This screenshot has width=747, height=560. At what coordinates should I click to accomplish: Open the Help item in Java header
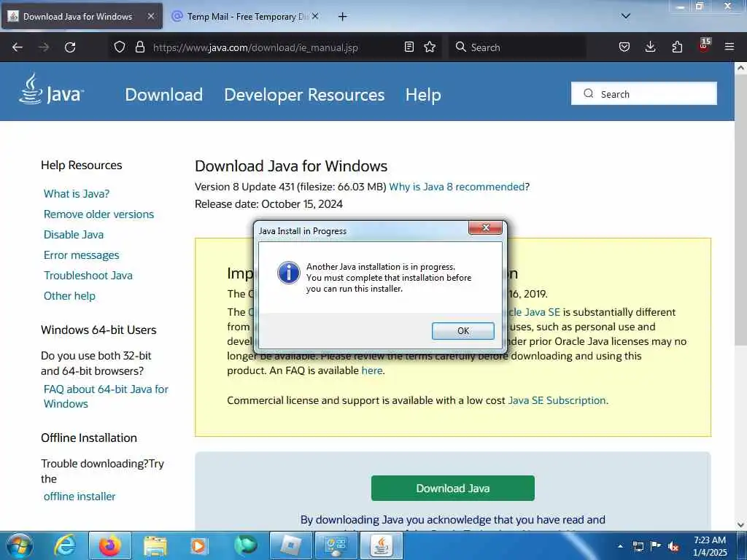pyautogui.click(x=423, y=94)
